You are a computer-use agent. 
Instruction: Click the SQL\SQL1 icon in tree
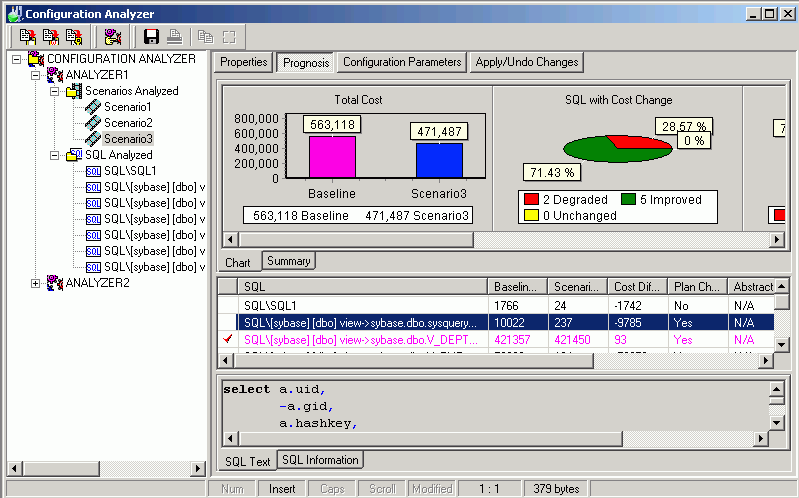tap(93, 171)
